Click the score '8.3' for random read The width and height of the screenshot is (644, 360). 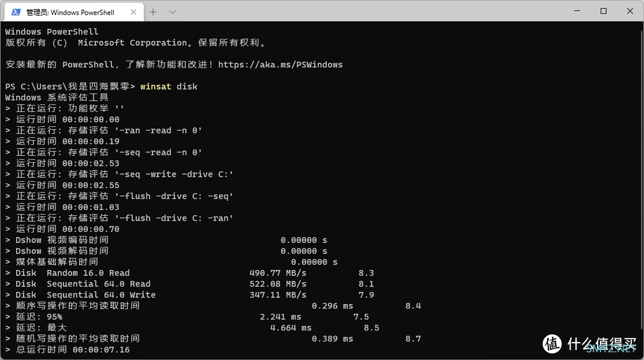point(366,273)
